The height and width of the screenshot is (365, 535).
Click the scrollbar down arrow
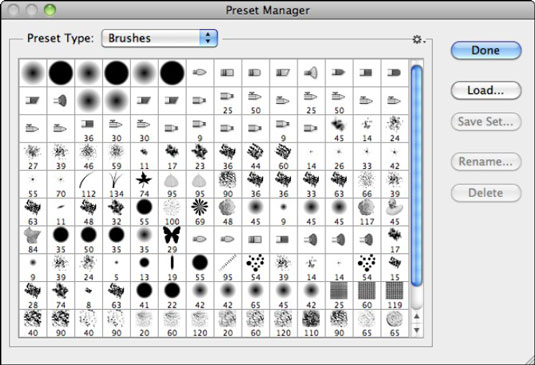[x=416, y=330]
